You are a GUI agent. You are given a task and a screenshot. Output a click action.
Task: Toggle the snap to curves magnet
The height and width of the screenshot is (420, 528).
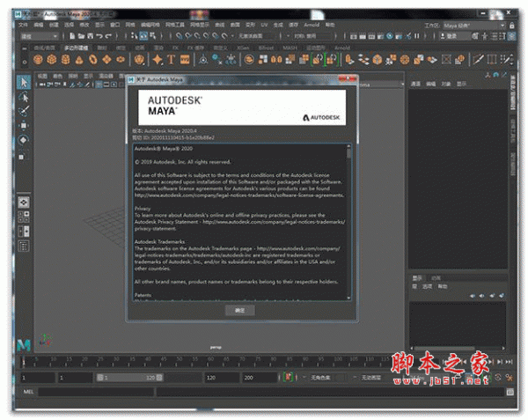[x=188, y=36]
